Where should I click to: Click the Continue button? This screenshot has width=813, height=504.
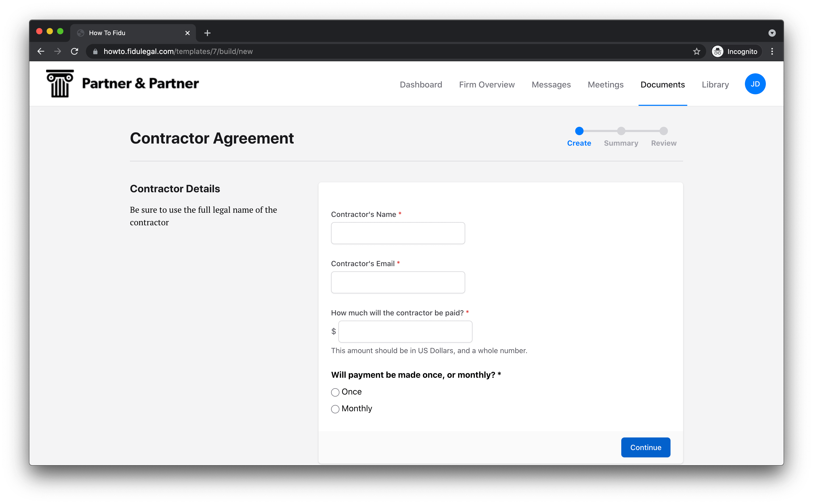[645, 447]
